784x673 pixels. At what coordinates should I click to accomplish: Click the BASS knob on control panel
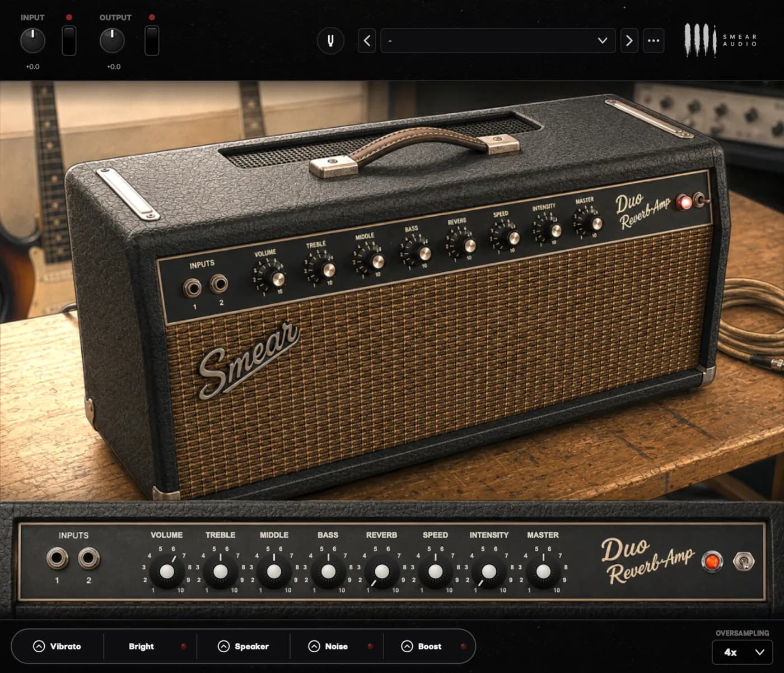[x=328, y=572]
